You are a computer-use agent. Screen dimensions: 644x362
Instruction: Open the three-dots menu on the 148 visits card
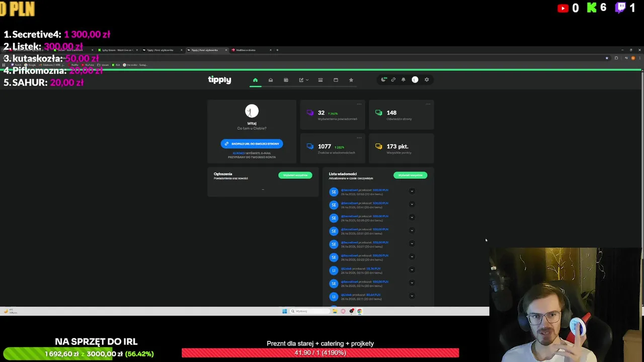[x=428, y=104]
